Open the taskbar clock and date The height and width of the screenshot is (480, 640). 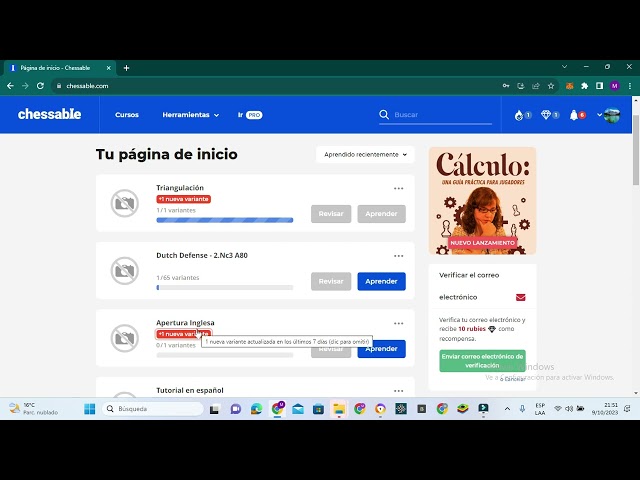(604, 409)
